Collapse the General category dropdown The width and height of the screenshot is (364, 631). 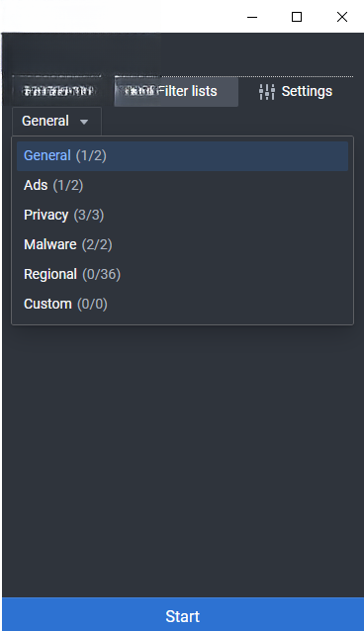[x=56, y=121]
